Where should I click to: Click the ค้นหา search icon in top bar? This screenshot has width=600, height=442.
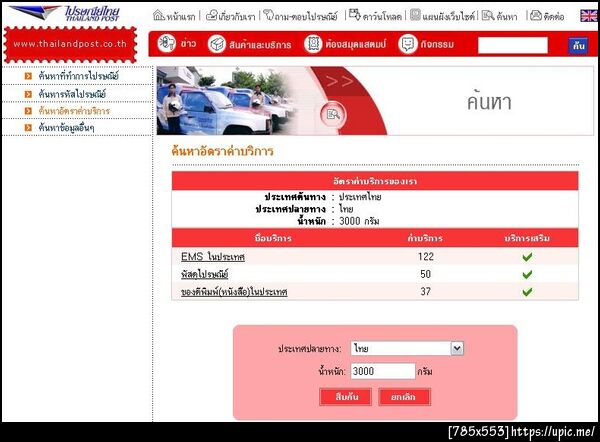pos(488,15)
